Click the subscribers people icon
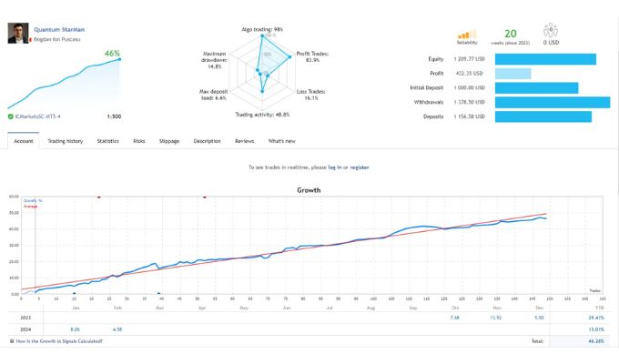Screen dimensions: 619x364 point(548,29)
